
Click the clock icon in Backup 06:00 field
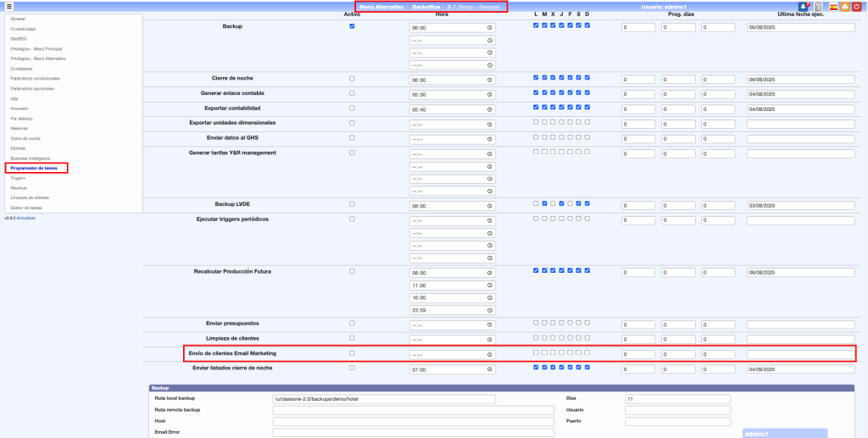click(x=490, y=27)
